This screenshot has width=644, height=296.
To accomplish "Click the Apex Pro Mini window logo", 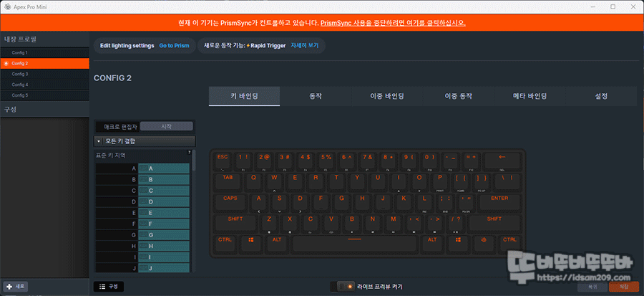I will (x=6, y=6).
